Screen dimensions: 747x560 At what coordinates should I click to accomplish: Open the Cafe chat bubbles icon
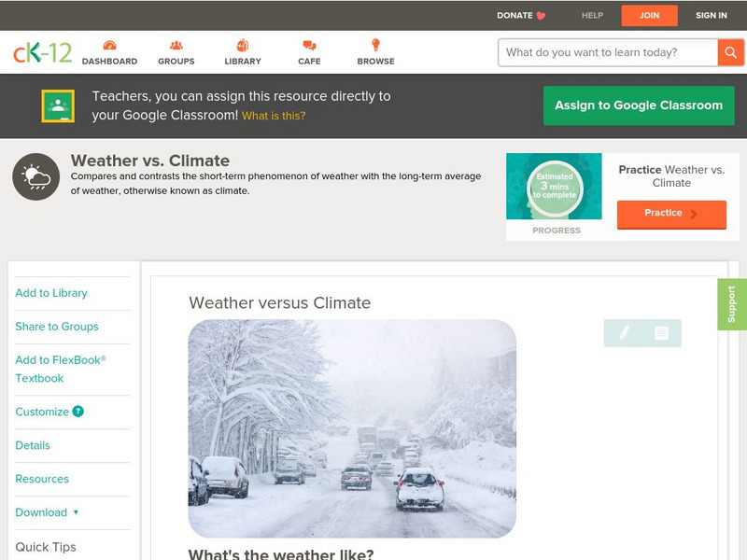309,45
